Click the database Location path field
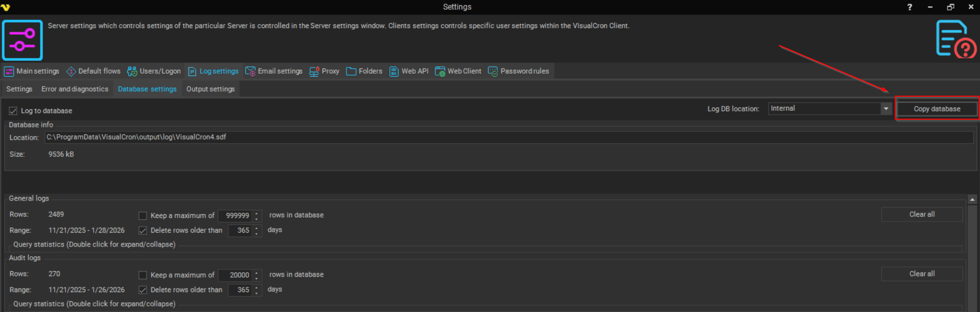Image resolution: width=980 pixels, height=312 pixels. click(x=508, y=137)
